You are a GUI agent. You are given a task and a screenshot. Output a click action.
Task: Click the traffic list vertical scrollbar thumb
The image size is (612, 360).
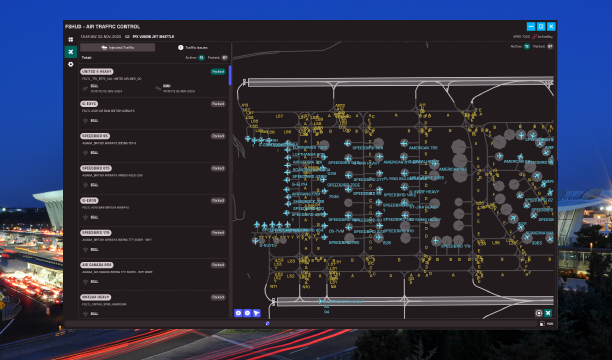(230, 75)
